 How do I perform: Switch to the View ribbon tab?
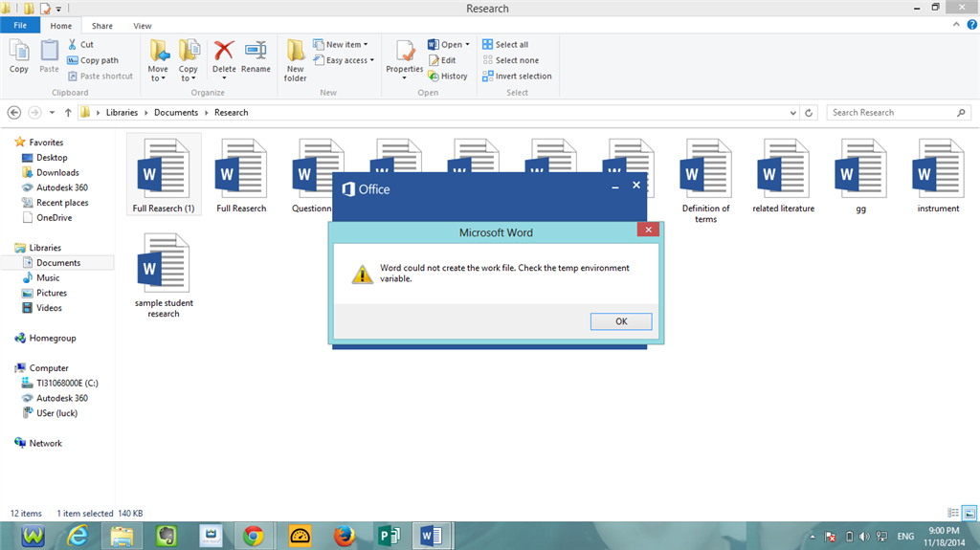[142, 26]
